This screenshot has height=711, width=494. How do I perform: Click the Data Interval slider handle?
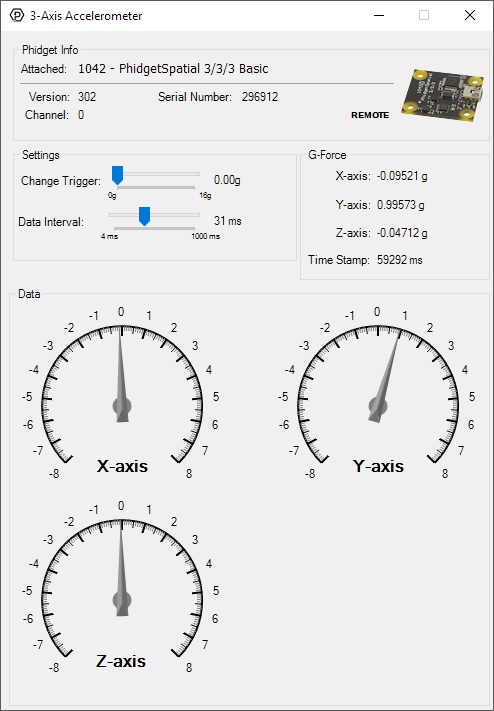click(144, 216)
